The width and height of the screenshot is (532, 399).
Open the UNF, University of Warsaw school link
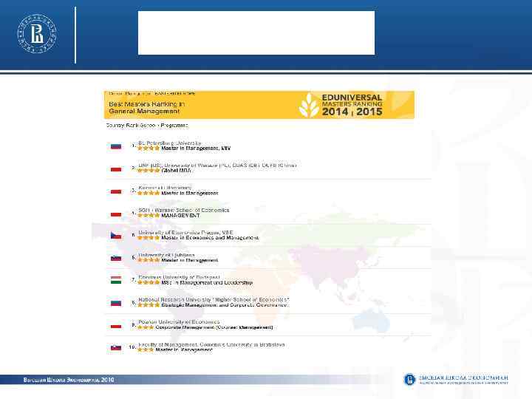[217, 166]
